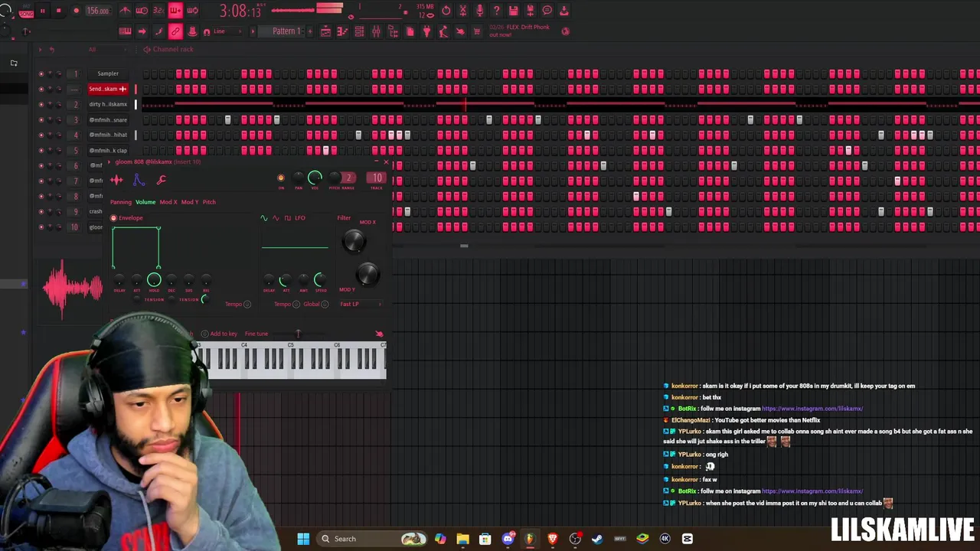This screenshot has width=980, height=551.
Task: Open the Channel rack view icon
Action: coord(359,31)
